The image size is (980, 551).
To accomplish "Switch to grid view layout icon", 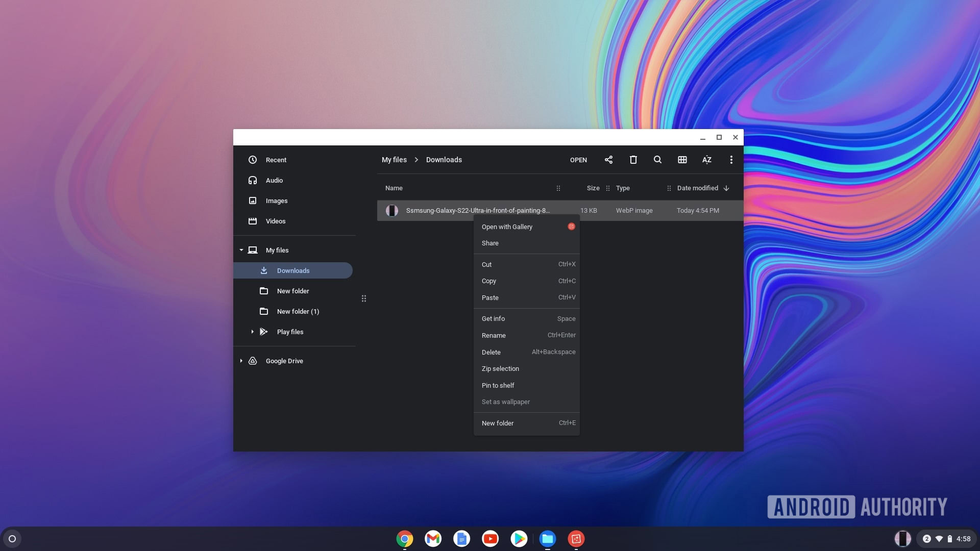I will click(x=682, y=160).
